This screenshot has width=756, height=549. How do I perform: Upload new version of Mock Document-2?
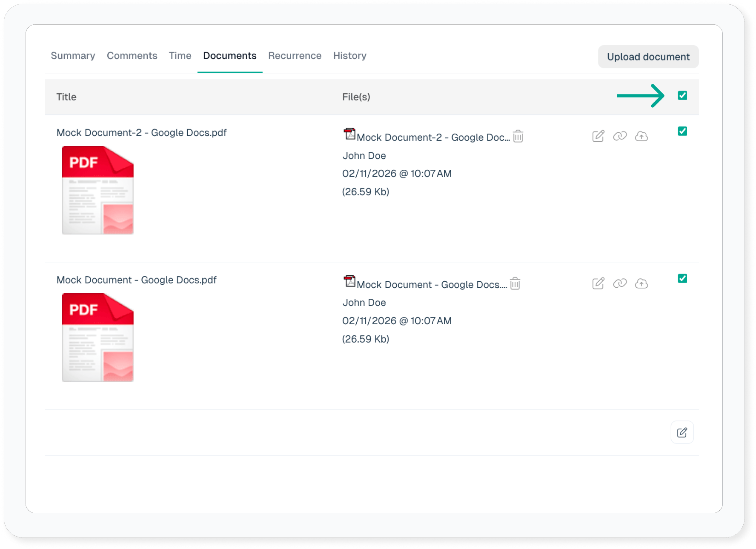641,136
